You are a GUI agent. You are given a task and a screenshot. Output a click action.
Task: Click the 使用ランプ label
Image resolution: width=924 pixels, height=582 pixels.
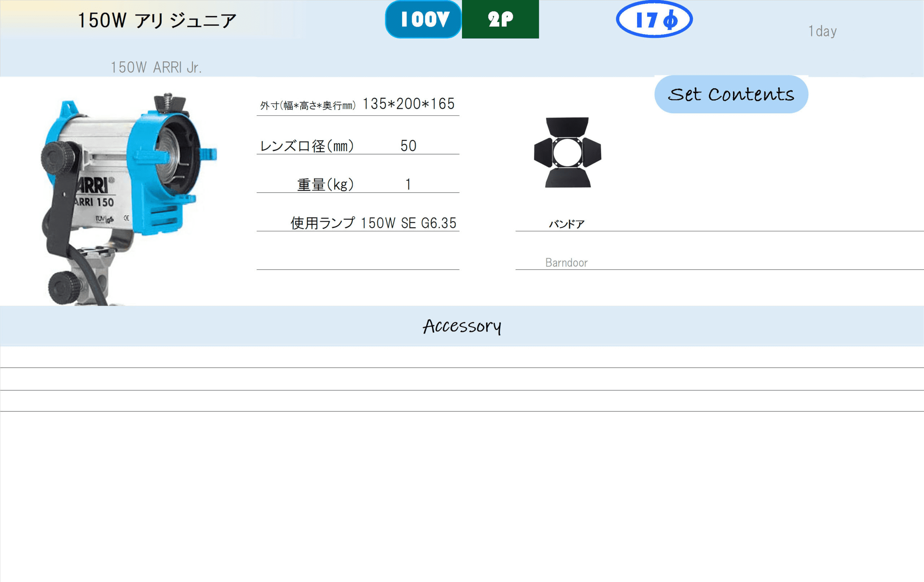point(323,223)
